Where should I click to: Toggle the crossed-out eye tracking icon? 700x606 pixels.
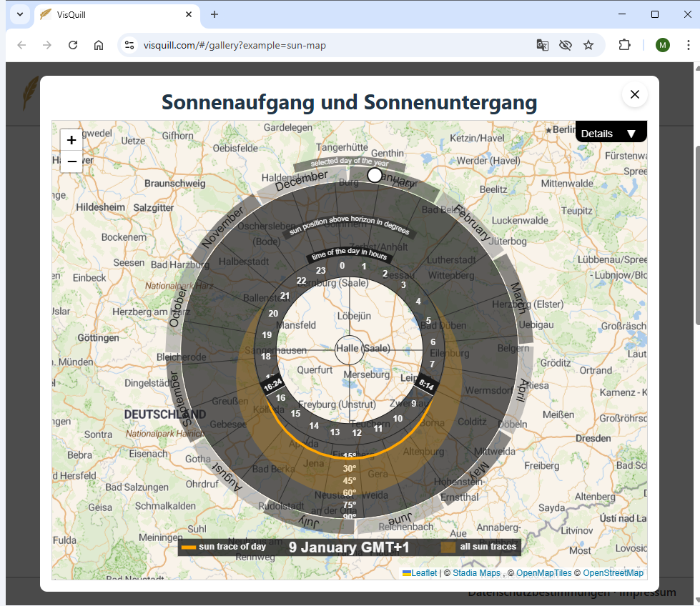[x=566, y=45]
